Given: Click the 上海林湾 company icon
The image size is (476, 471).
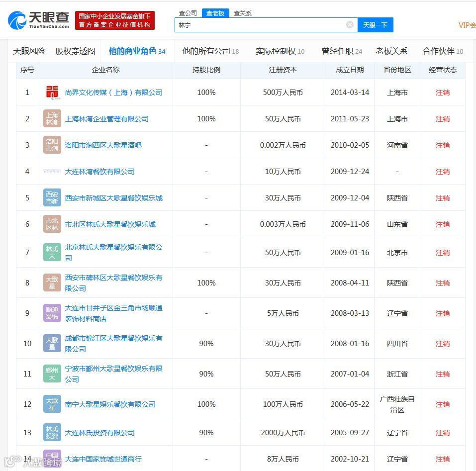Looking at the screenshot, I should pos(52,119).
